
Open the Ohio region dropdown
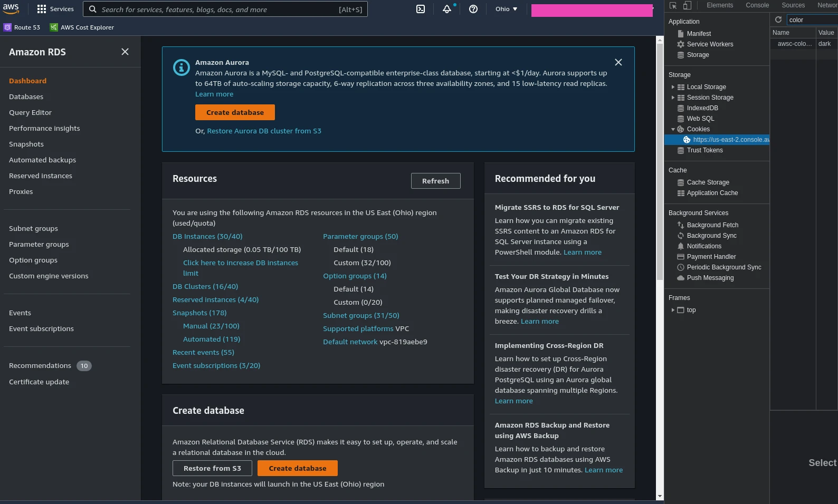tap(506, 9)
